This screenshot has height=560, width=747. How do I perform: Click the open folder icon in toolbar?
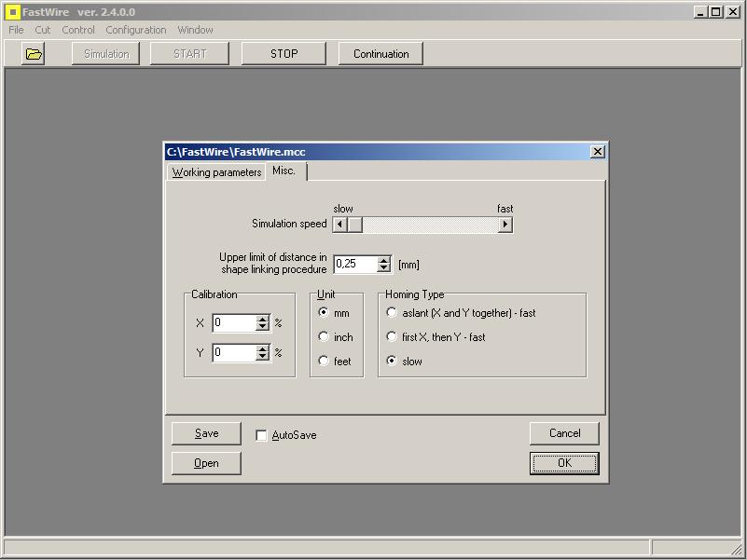pos(34,54)
